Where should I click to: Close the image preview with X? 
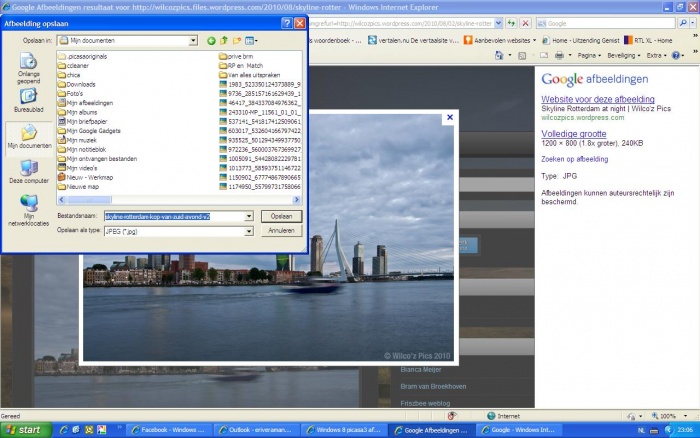pos(449,117)
